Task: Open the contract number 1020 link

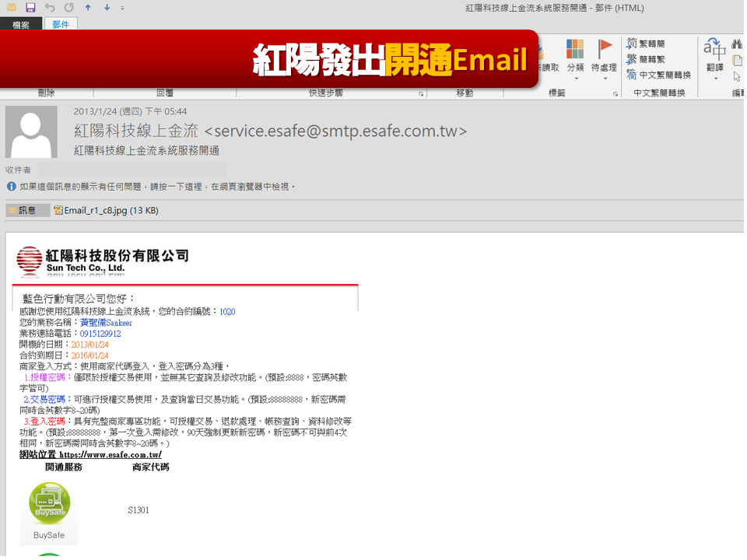Action: [226, 311]
